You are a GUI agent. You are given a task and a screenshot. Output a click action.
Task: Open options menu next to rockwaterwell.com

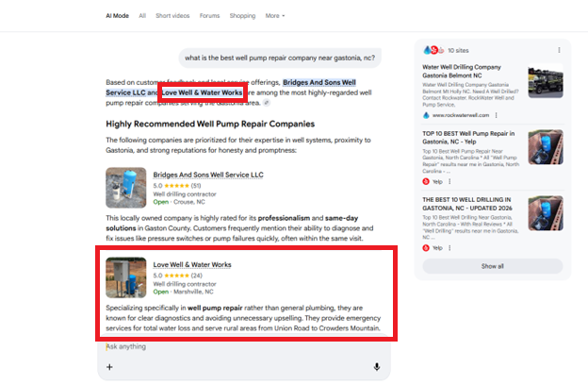(x=496, y=115)
